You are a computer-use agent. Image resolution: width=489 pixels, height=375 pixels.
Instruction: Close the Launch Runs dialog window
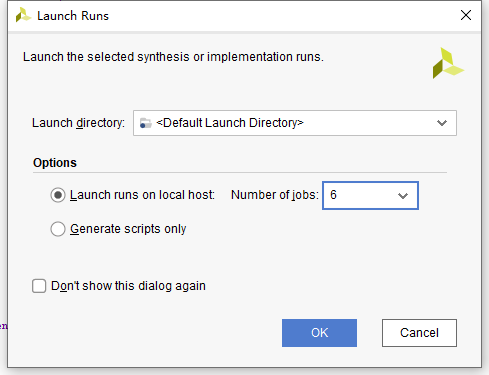pos(466,15)
